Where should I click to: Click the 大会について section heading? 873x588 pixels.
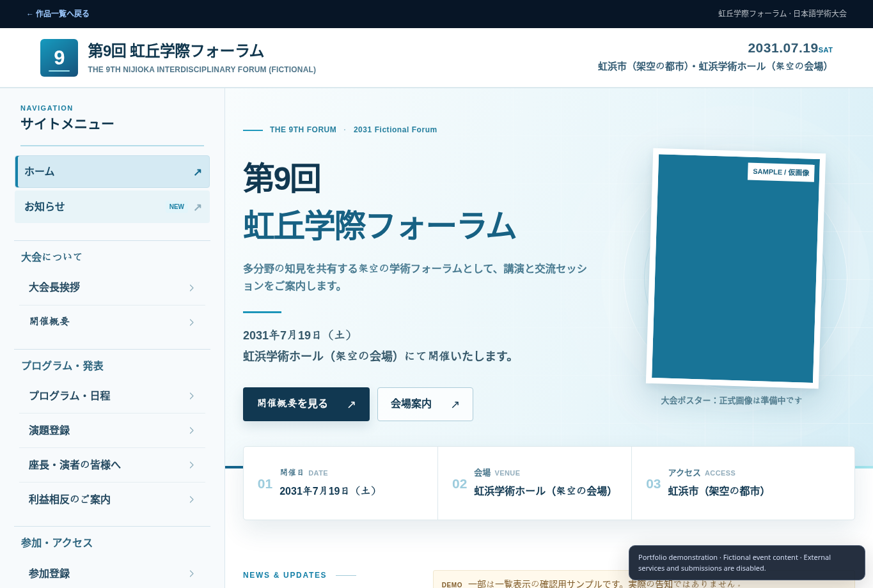pos(52,257)
